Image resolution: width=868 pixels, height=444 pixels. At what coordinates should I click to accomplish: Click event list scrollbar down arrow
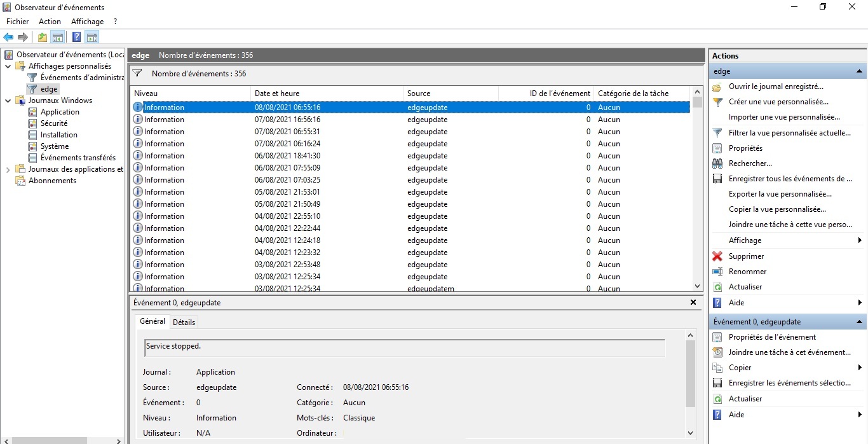[697, 286]
